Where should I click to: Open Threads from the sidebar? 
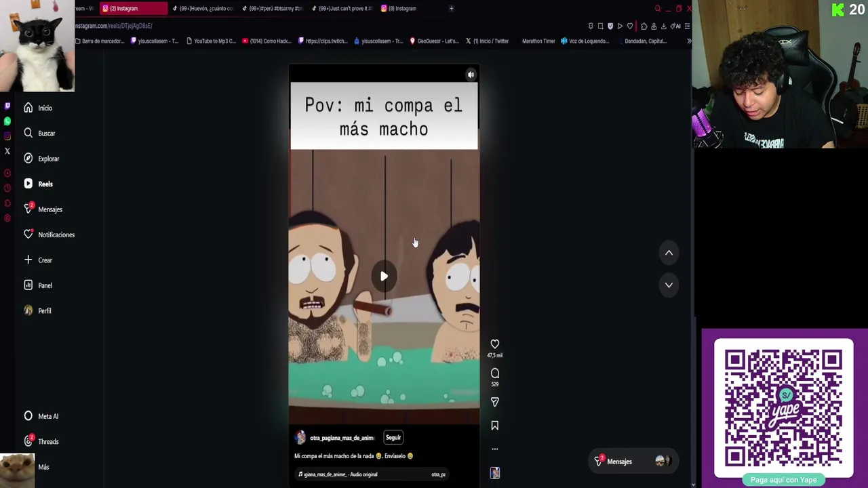pos(41,441)
